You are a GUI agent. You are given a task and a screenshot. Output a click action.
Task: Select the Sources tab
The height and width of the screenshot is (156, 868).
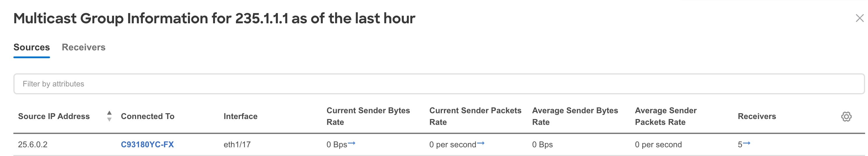(x=32, y=47)
